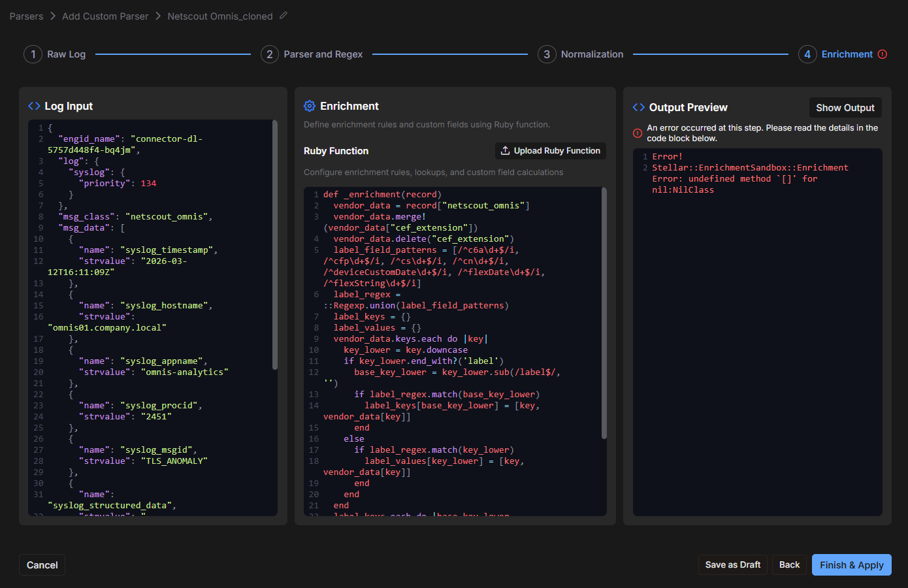This screenshot has height=588, width=908.
Task: Click the "TLS_ANOMALY" value in log
Action: tap(174, 461)
